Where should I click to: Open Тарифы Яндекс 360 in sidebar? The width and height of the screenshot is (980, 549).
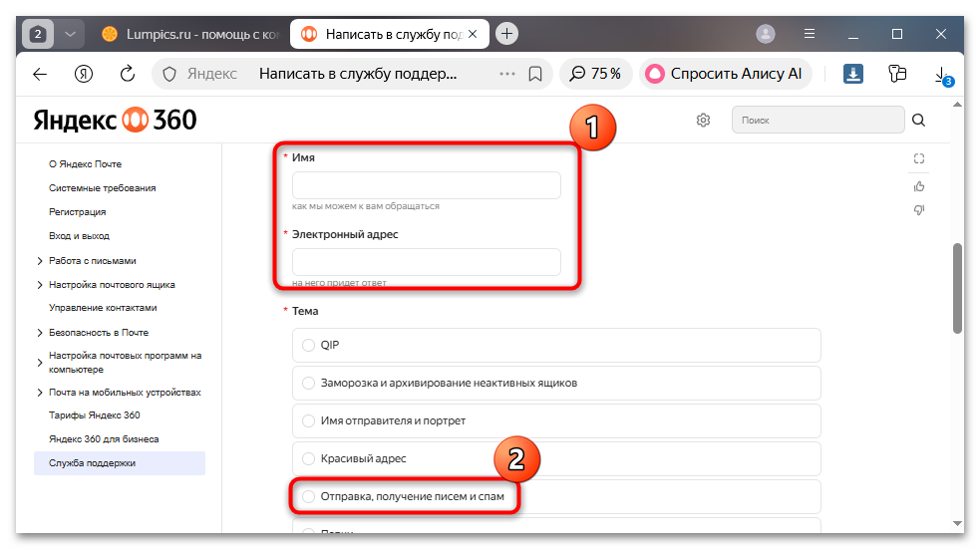[x=95, y=414]
